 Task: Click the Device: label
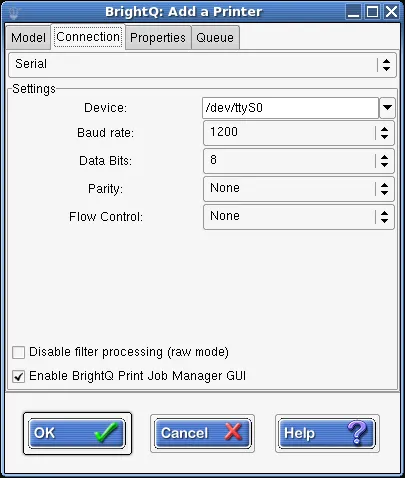tap(105, 108)
